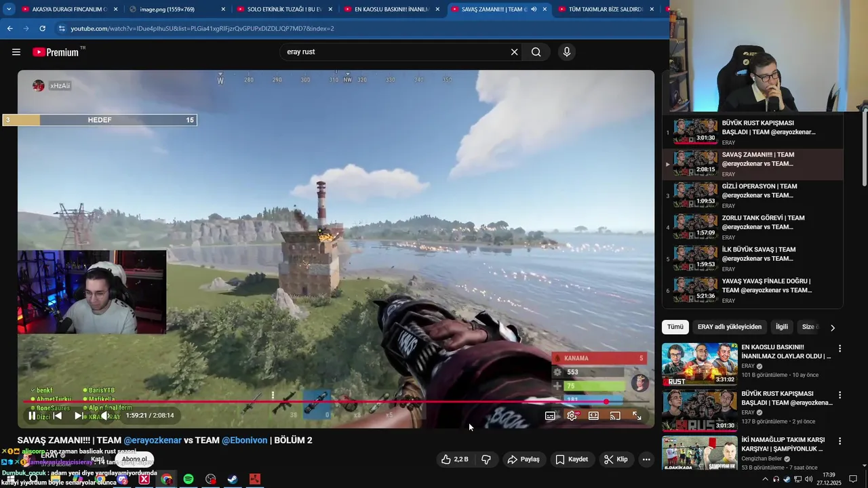The image size is (868, 488).
Task: Clear the search text with X
Action: coord(514,52)
